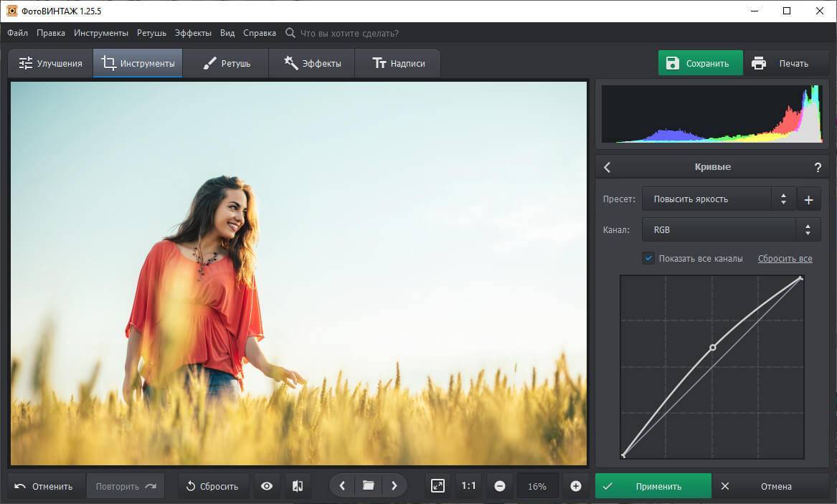Click the back arrow in Кривые panel
Image resolution: width=837 pixels, height=504 pixels.
coord(607,167)
